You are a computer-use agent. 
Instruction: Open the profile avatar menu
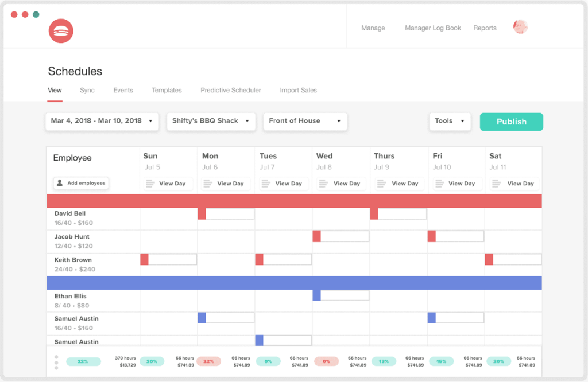point(520,26)
